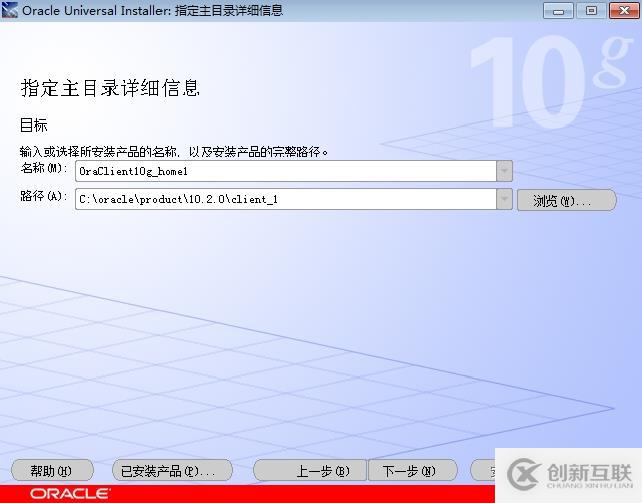Expand the 路径(A) path dropdown arrow
This screenshot has height=503, width=642.
coord(504,199)
